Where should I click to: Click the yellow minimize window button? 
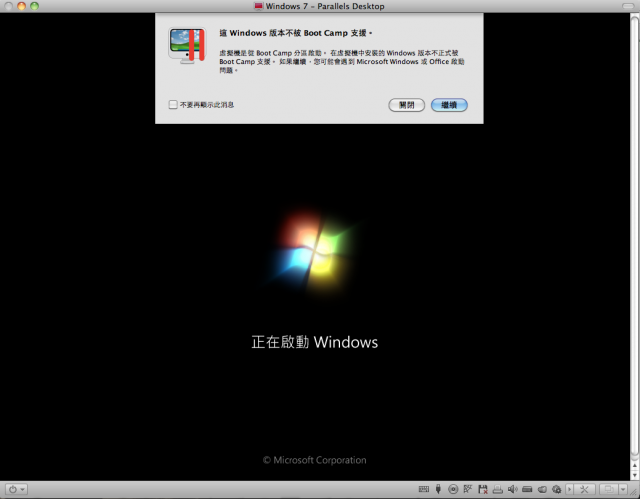click(21, 6)
